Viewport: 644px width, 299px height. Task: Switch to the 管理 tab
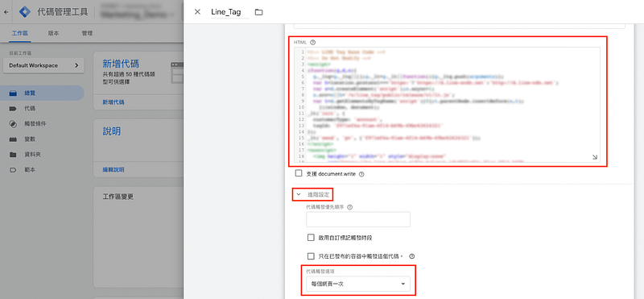tap(87, 33)
